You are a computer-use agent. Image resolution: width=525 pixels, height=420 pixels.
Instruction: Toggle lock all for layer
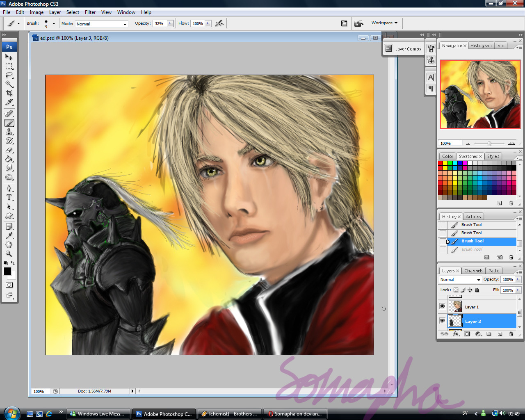(x=477, y=290)
